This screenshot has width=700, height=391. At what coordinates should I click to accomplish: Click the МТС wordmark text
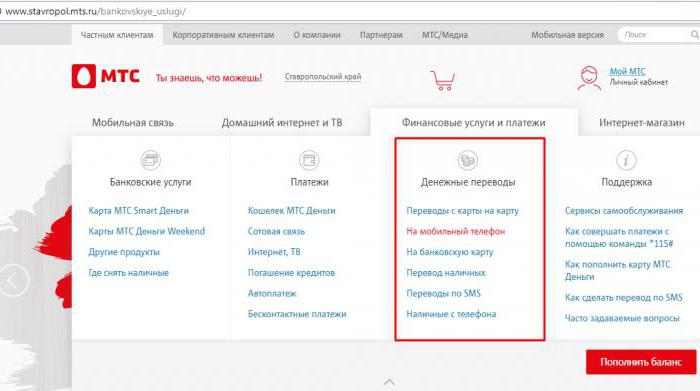tap(120, 76)
